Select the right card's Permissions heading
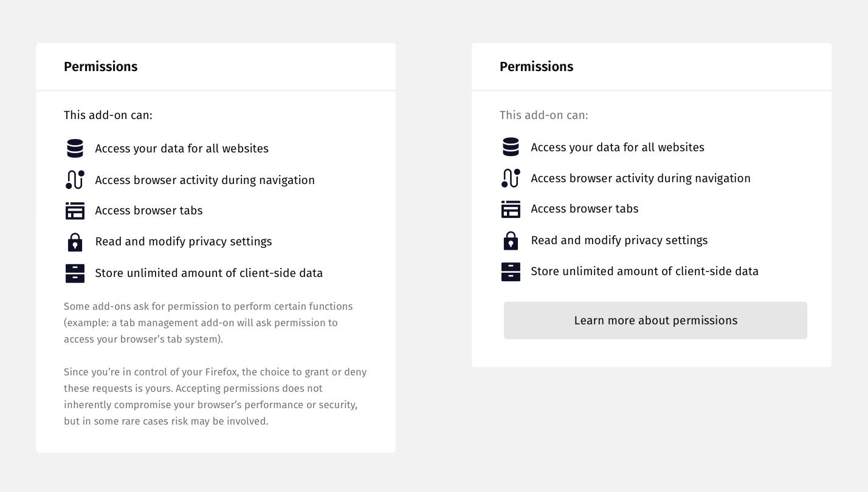 [537, 67]
